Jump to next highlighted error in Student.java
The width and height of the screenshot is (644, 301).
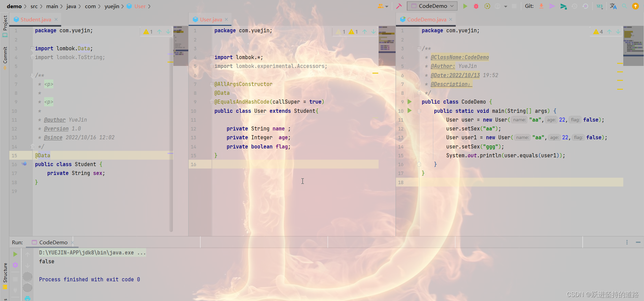pyautogui.click(x=168, y=32)
